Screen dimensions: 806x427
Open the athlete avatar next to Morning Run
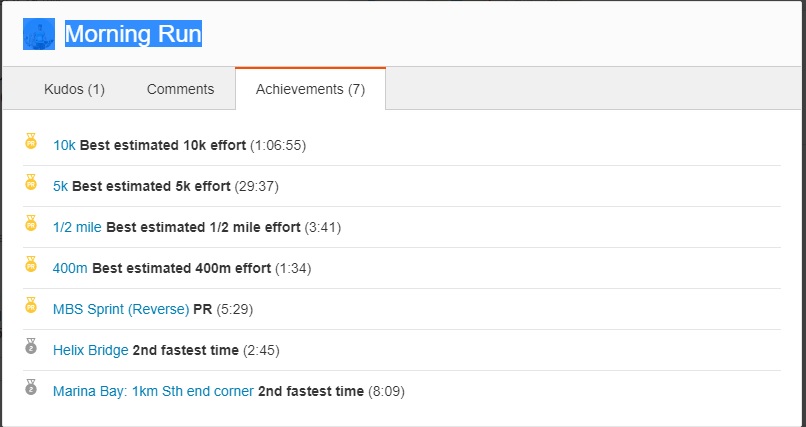39,34
